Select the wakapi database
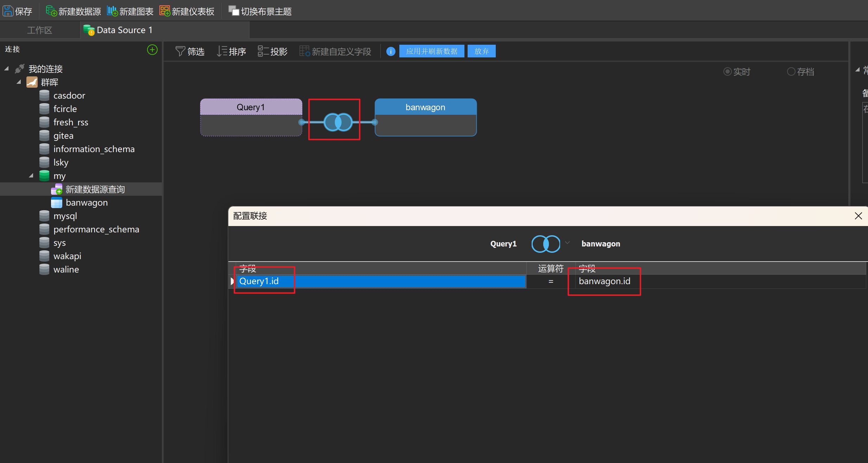Image resolution: width=868 pixels, height=463 pixels. coord(67,256)
